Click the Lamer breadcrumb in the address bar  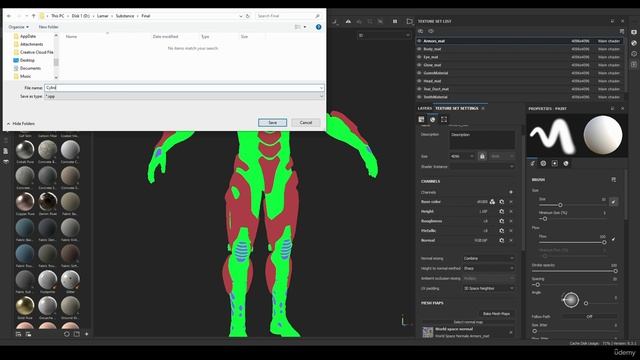102,16
